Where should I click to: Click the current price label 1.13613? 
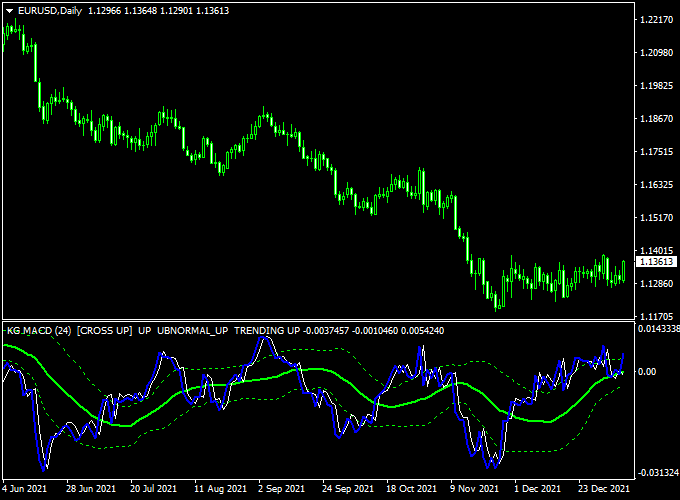point(656,261)
